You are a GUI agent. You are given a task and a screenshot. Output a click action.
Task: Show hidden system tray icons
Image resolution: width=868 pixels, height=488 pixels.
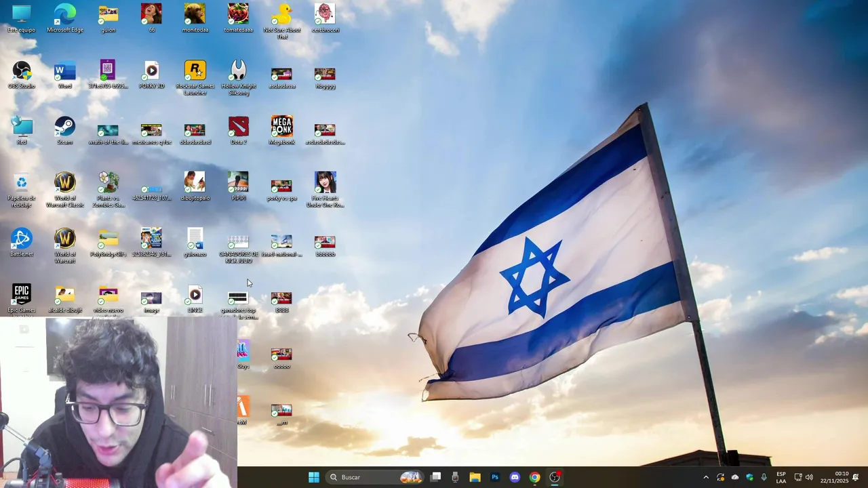pyautogui.click(x=706, y=477)
